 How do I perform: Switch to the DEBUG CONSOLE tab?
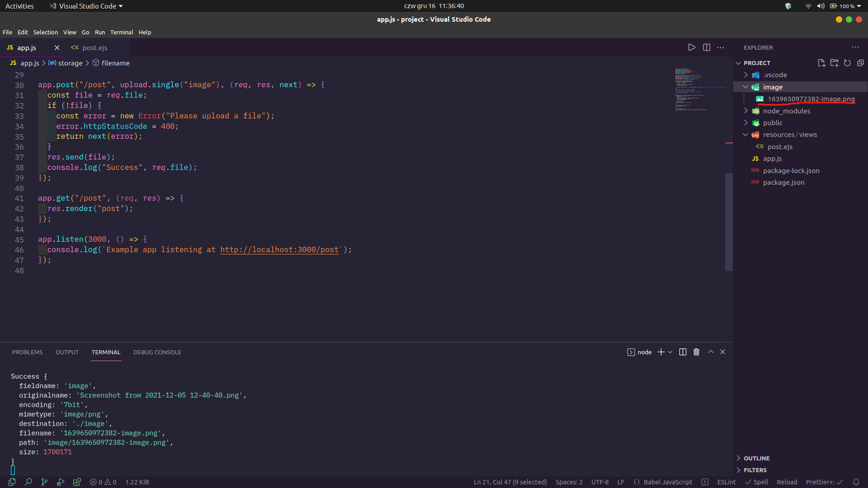[x=157, y=352]
